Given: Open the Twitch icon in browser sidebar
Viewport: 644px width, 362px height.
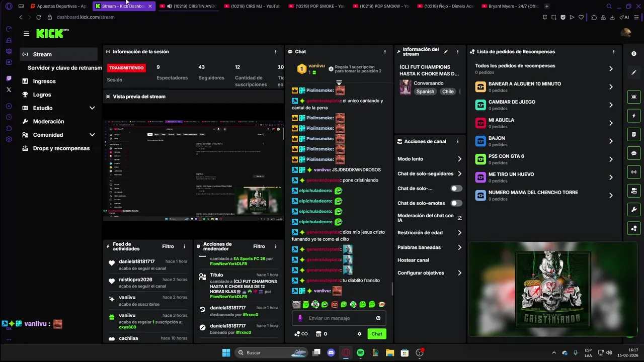Looking at the screenshot, I should [9, 78].
